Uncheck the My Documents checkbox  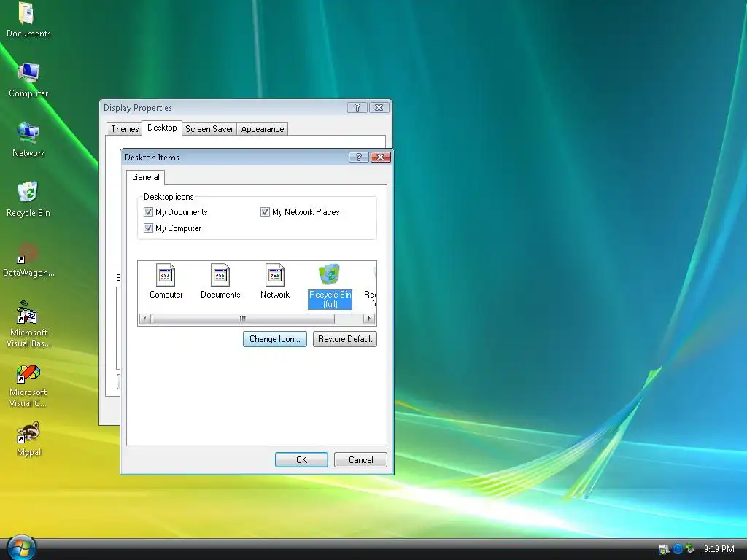tap(148, 212)
